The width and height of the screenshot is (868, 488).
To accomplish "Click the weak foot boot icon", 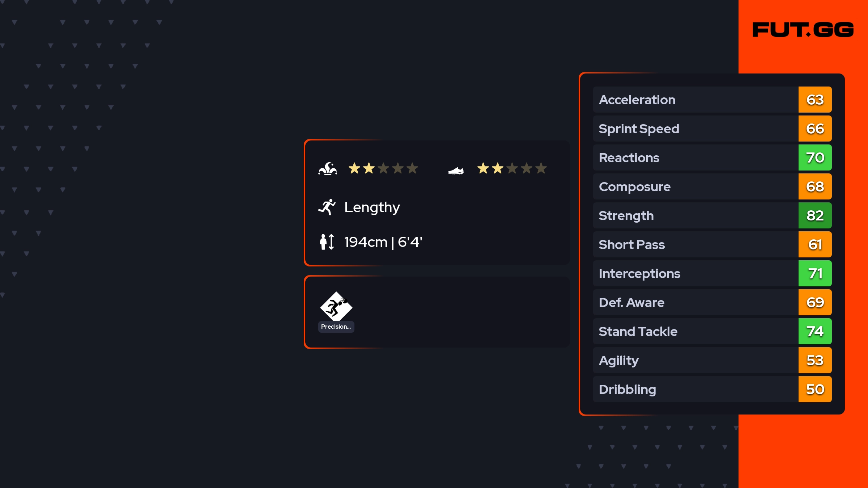I will [456, 170].
